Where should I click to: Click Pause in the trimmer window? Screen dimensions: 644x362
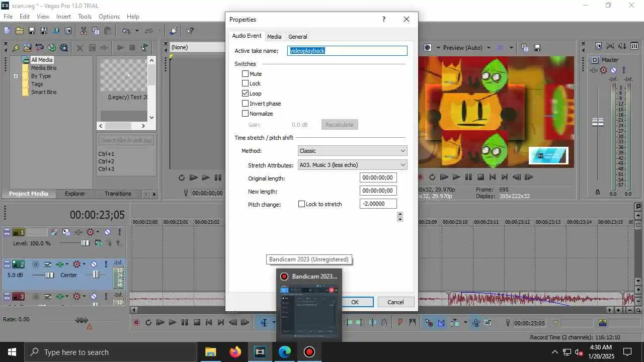(218, 177)
